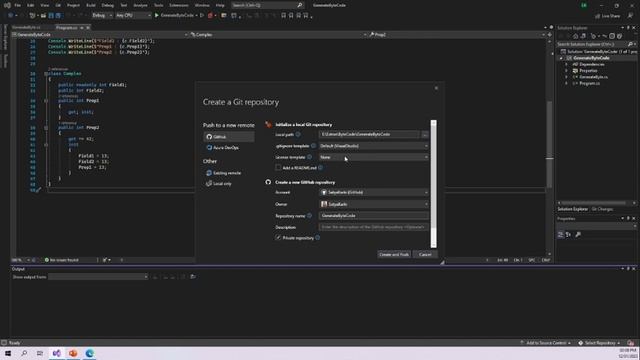Open the Prop2 member navigation dropdown

point(457,35)
